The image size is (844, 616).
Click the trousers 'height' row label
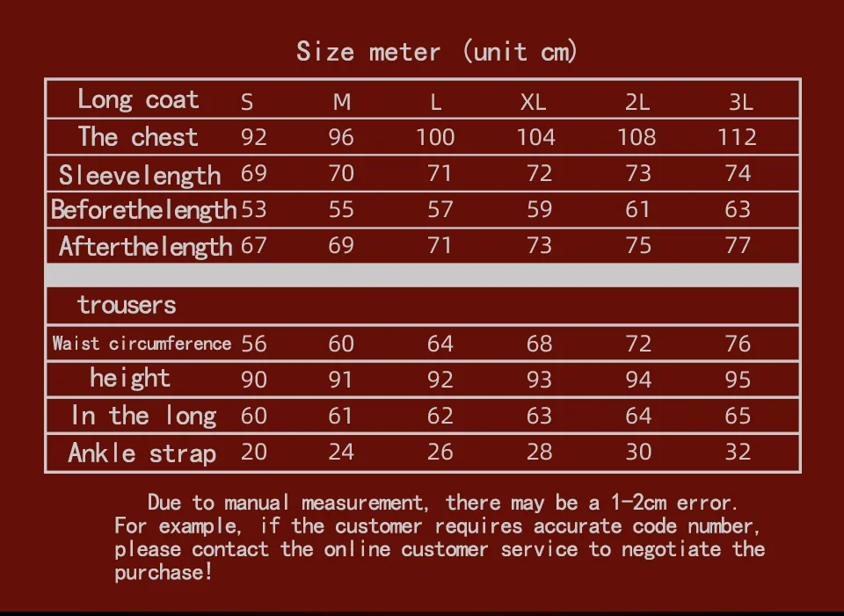tap(130, 378)
